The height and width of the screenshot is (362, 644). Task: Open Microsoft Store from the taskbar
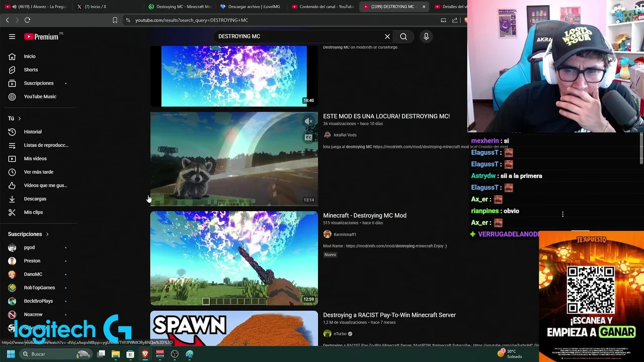point(130,354)
